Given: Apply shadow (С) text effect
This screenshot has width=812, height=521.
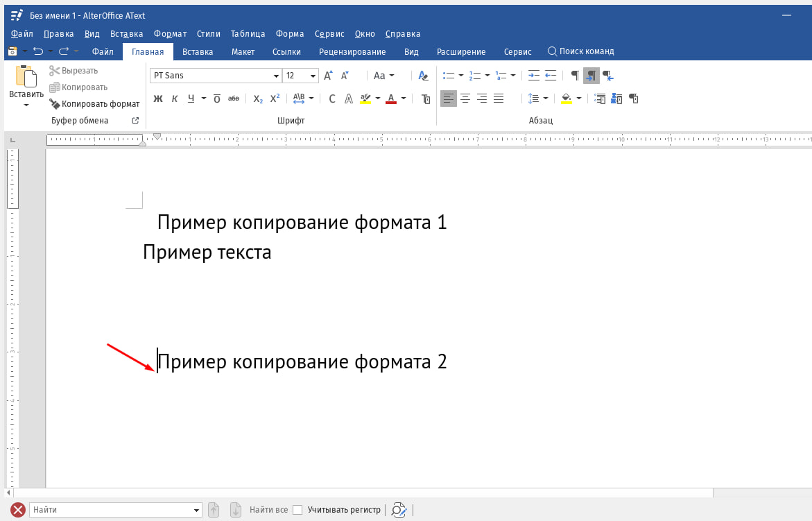Looking at the screenshot, I should 332,99.
